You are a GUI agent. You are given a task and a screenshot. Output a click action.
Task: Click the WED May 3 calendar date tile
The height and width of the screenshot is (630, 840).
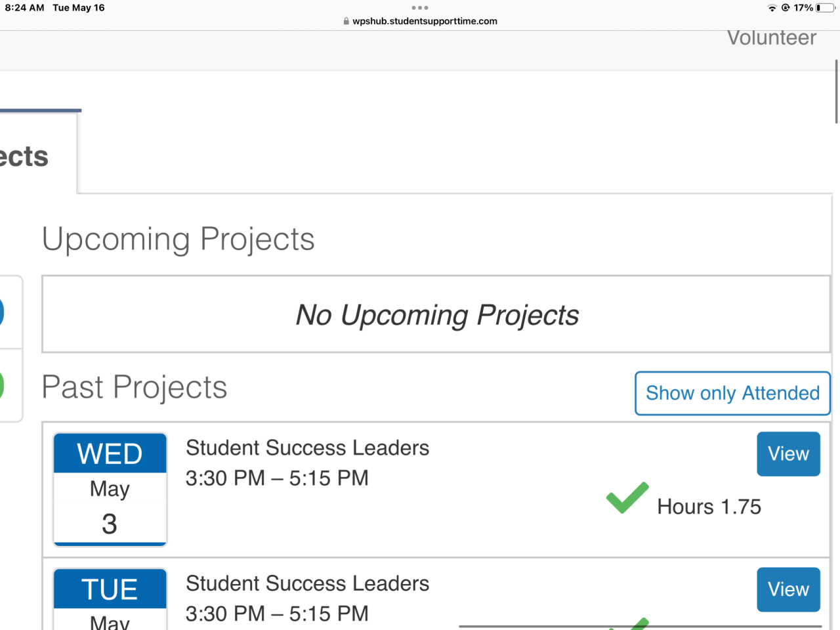pos(110,489)
